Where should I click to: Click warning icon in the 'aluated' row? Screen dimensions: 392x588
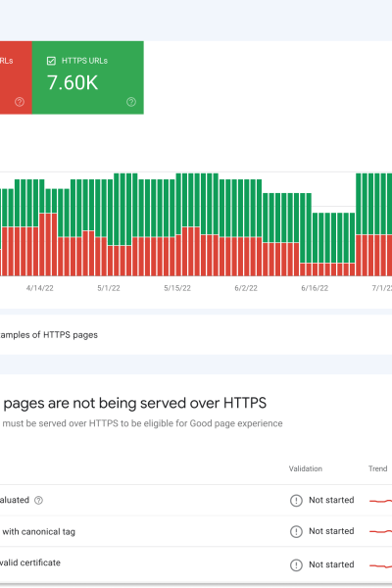tap(296, 500)
